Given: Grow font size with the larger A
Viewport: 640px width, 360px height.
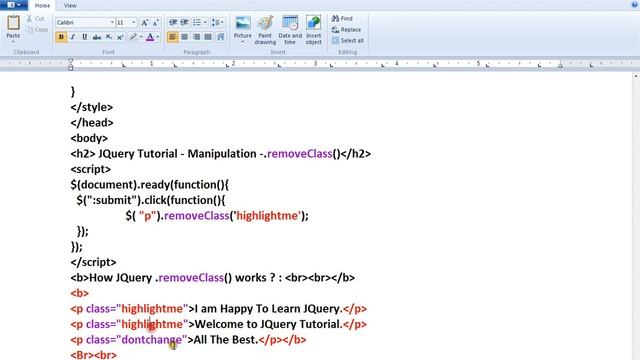Looking at the screenshot, I should click(144, 22).
